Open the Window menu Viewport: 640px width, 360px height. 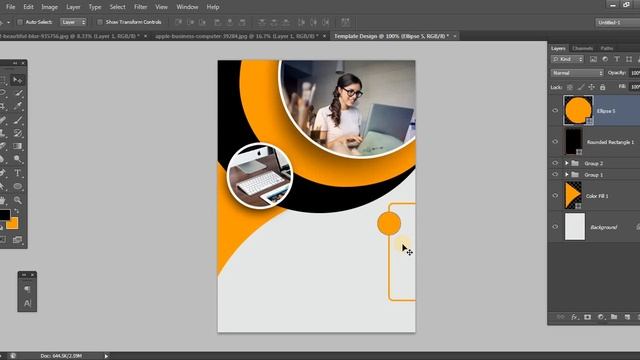187,7
